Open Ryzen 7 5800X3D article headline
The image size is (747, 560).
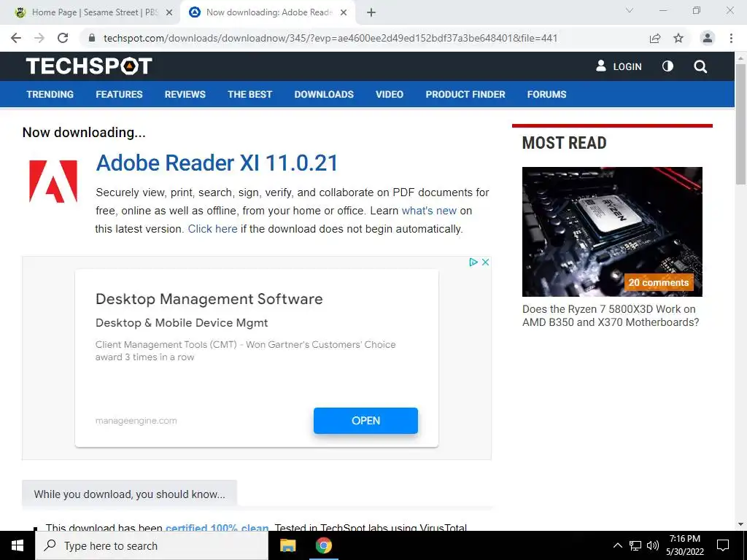611,316
